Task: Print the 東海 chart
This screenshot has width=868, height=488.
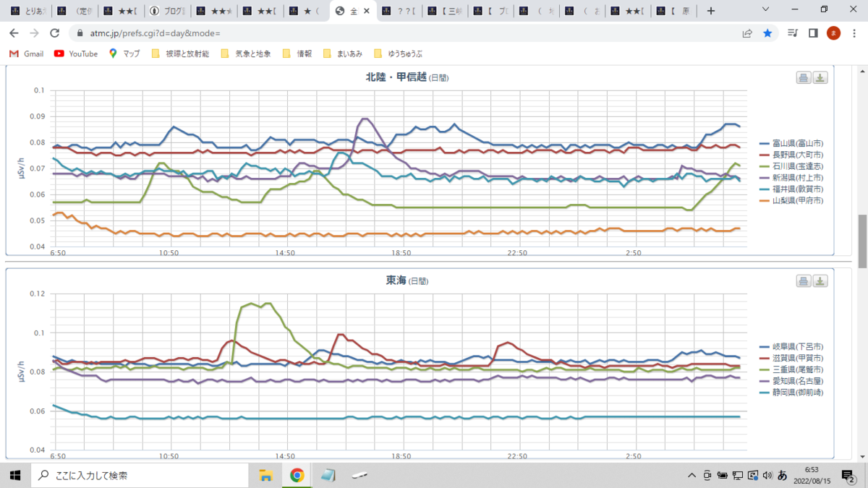Action: (x=804, y=281)
